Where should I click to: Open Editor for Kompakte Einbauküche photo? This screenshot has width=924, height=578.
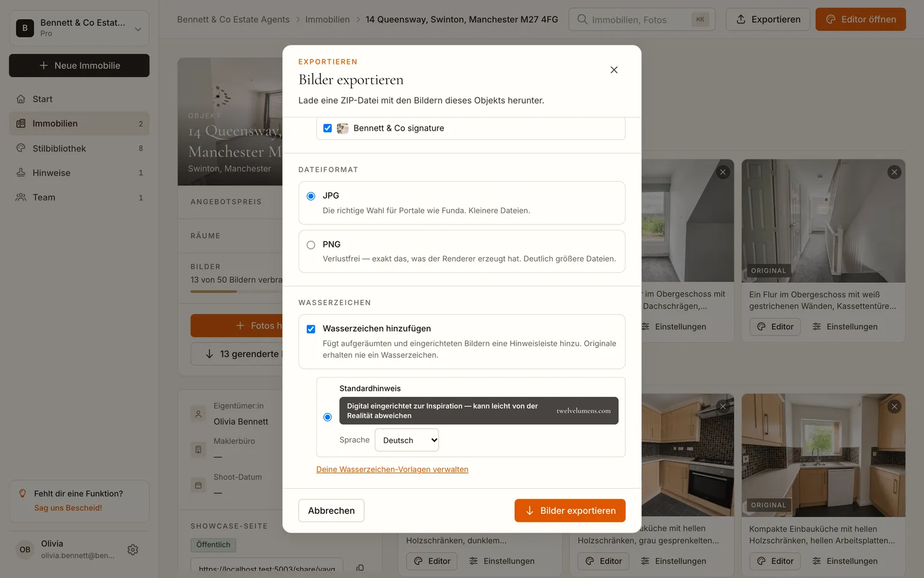(775, 561)
